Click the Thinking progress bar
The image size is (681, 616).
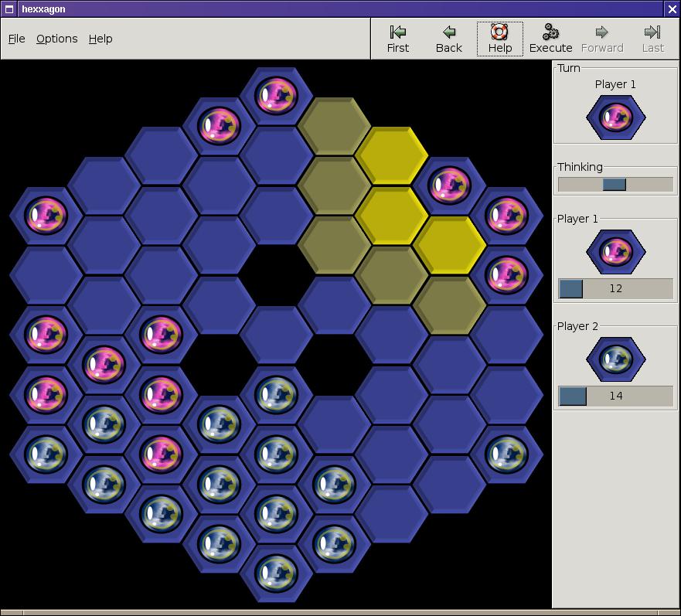[x=615, y=185]
